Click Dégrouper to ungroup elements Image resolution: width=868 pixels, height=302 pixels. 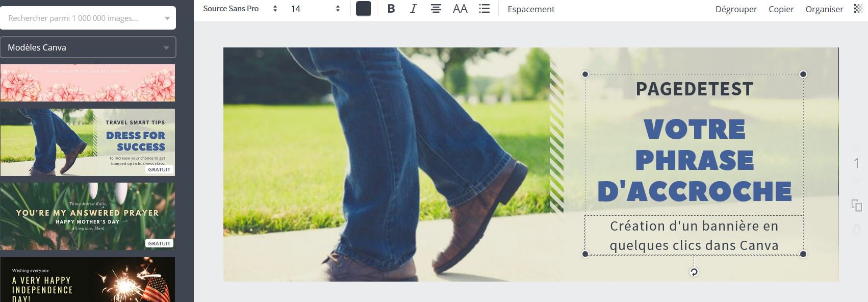pyautogui.click(x=736, y=9)
